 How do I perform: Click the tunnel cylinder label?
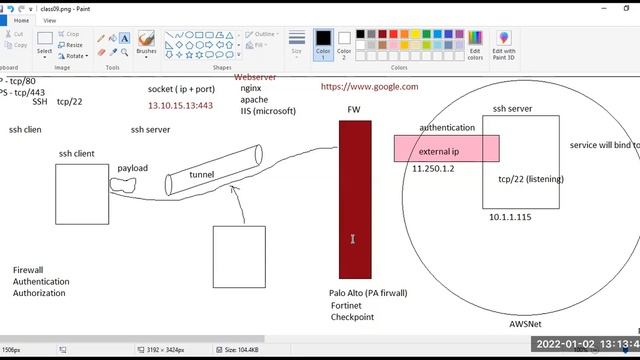tap(202, 174)
